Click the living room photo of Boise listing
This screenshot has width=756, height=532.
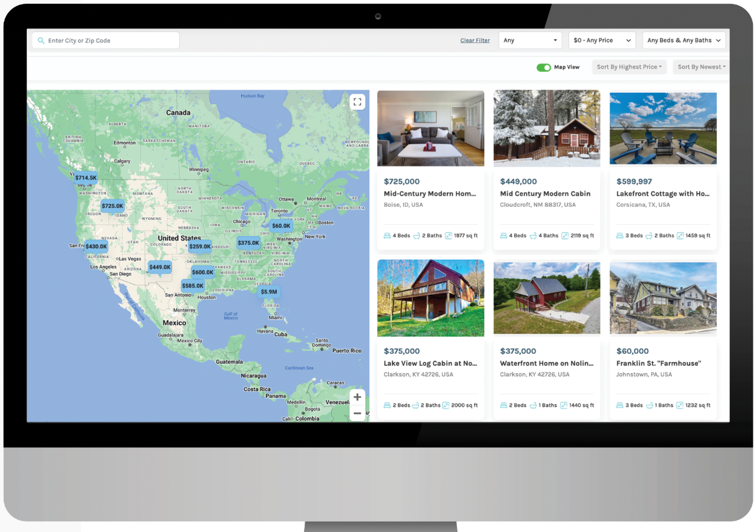click(x=431, y=128)
